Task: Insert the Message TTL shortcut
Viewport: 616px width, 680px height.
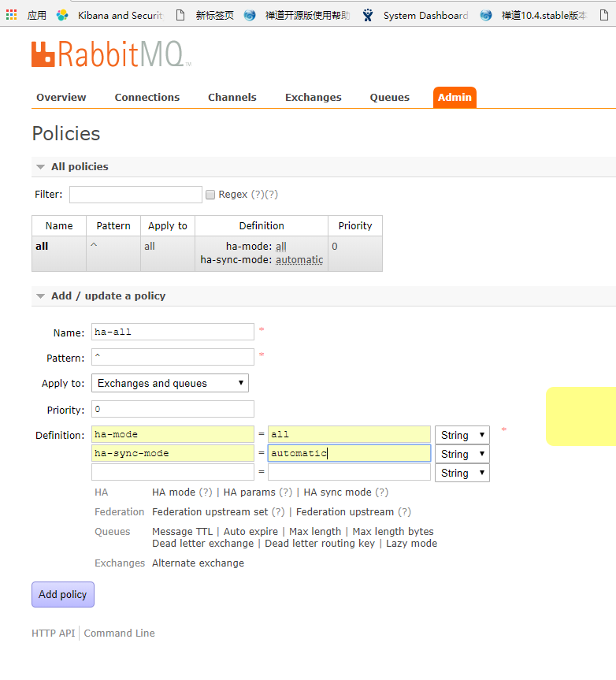Action: [182, 531]
